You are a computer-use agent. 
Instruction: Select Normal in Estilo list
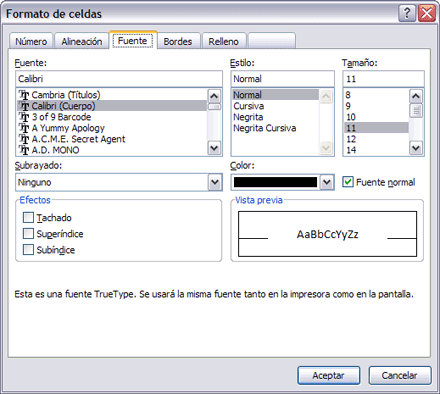click(275, 95)
